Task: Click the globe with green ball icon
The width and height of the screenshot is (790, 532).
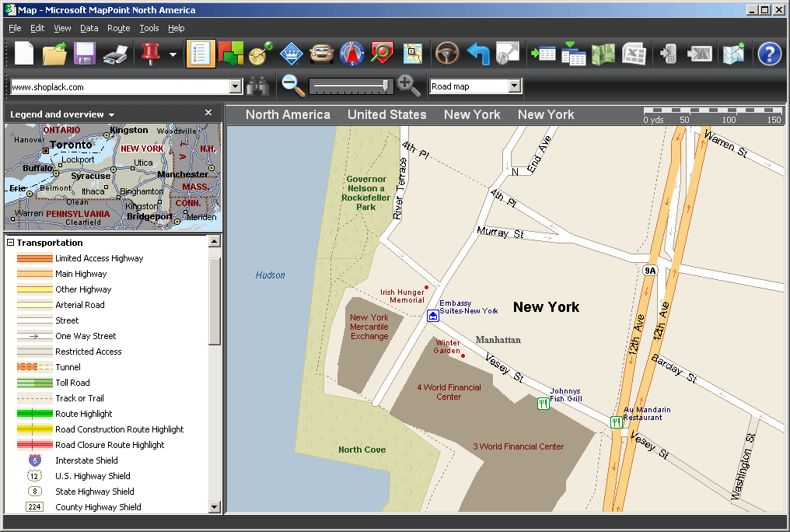Action: coord(261,54)
